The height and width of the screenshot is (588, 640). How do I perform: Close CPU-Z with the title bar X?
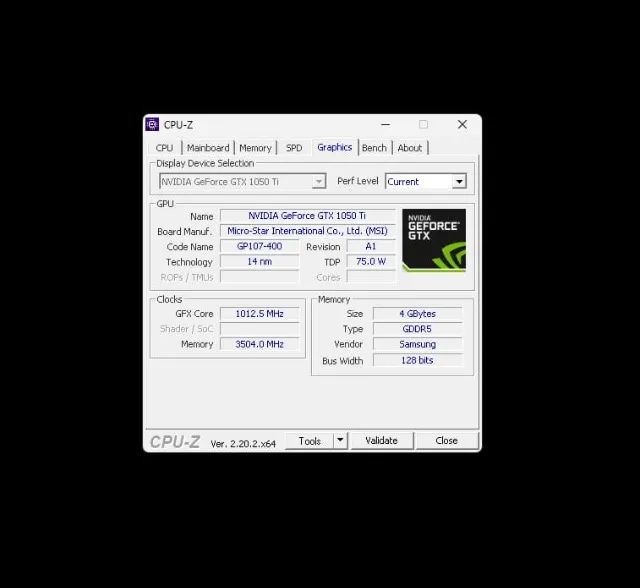(x=462, y=124)
